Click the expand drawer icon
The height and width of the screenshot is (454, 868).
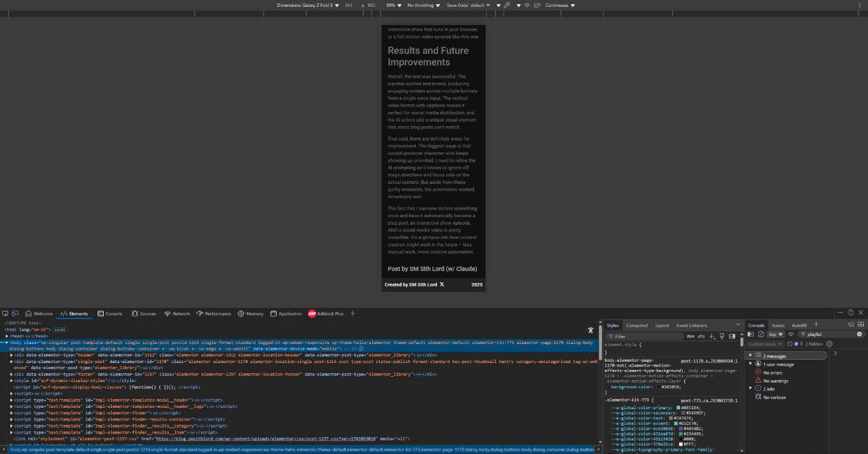click(861, 325)
